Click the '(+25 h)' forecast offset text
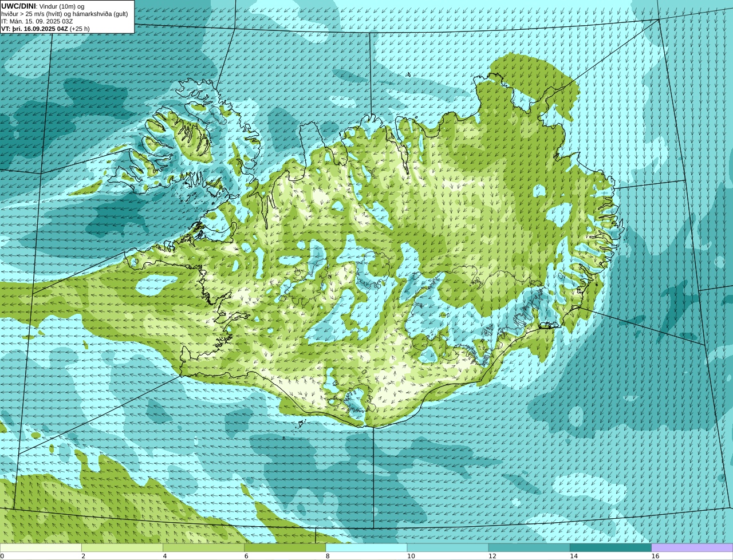 80,29
